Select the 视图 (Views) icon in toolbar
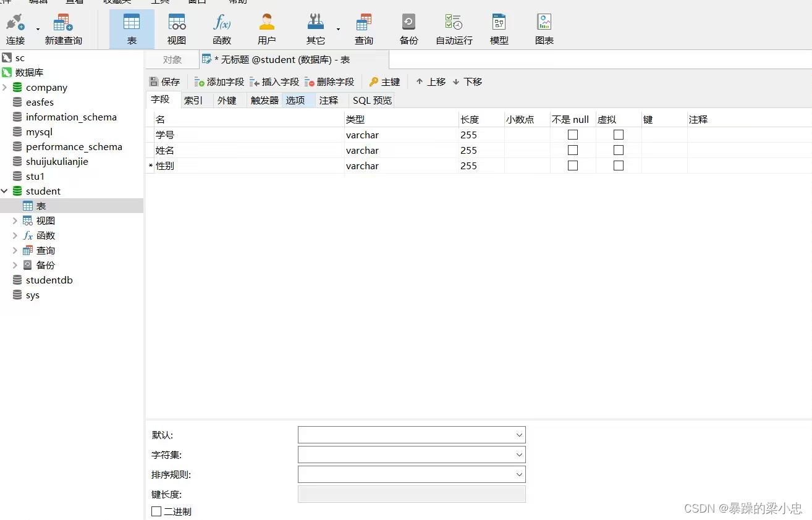 click(x=177, y=28)
